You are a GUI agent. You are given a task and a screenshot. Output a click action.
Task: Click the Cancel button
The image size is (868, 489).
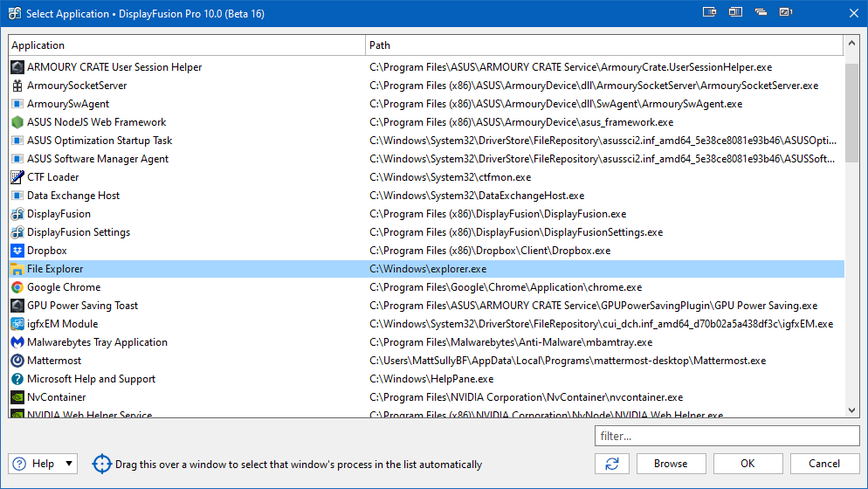tap(824, 464)
